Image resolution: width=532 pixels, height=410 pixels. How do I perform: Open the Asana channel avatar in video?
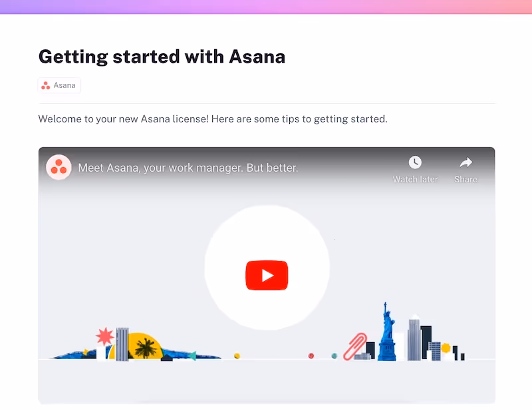59,167
